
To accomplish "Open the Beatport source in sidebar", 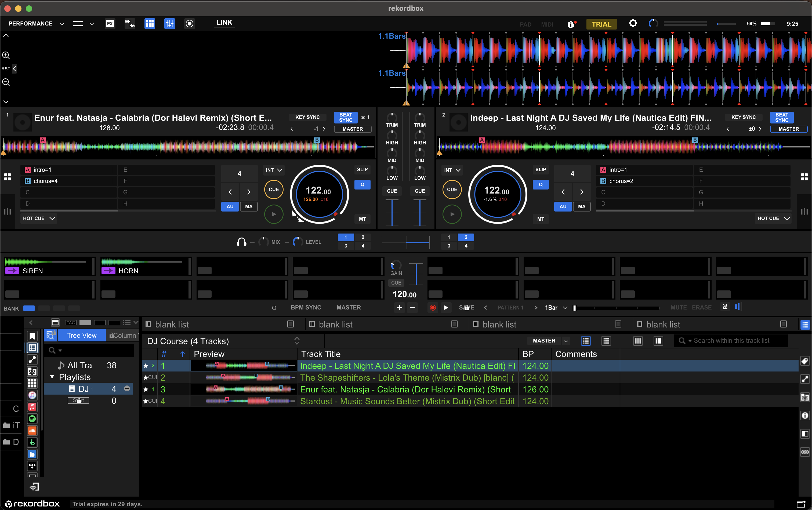I will [32, 443].
